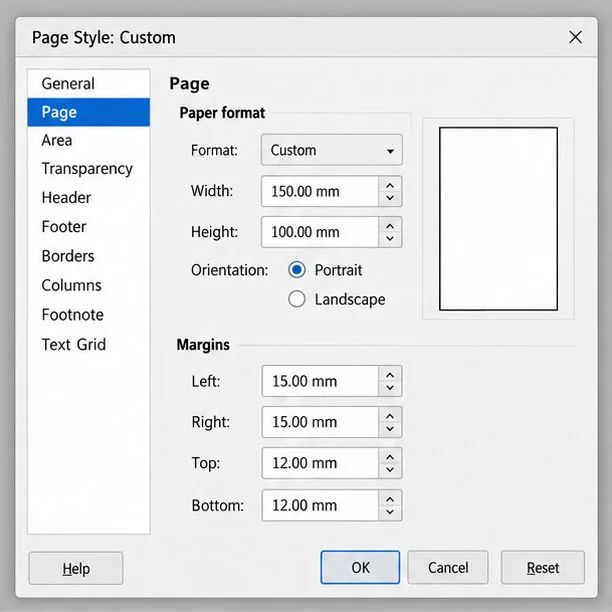Click the page preview thumbnail
Image resolution: width=612 pixels, height=612 pixels.
click(x=498, y=219)
